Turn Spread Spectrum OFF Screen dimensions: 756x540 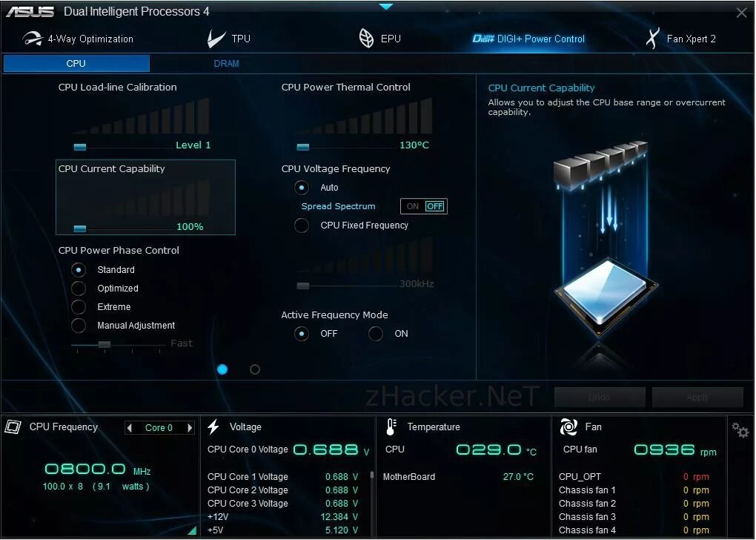click(x=434, y=206)
